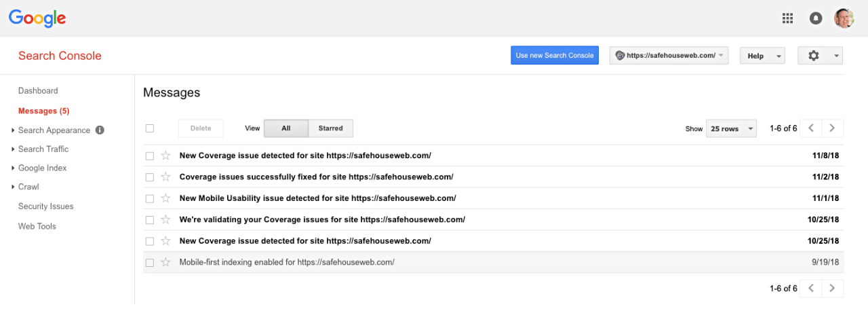Screen dimensions: 868x309
Task: Tick the select-all messages checkbox
Action: [x=150, y=128]
